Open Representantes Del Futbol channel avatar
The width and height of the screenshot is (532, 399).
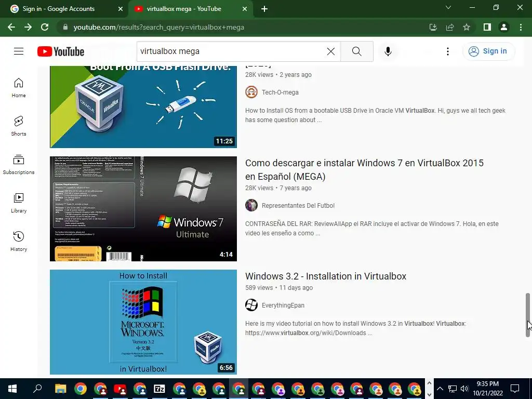pyautogui.click(x=251, y=205)
